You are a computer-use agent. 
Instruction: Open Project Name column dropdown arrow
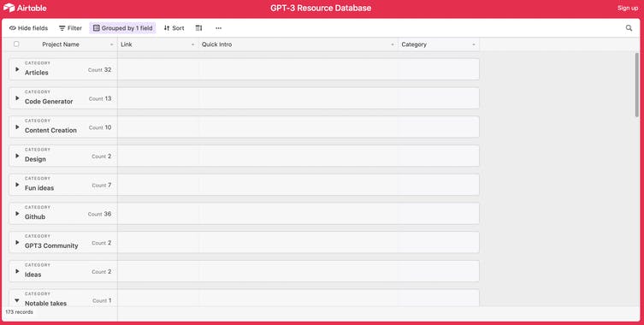pos(112,44)
